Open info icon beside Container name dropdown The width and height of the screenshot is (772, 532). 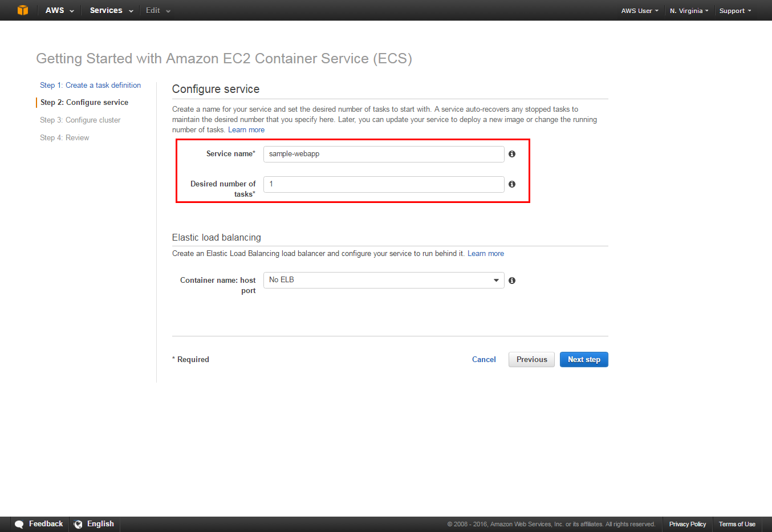pos(512,281)
